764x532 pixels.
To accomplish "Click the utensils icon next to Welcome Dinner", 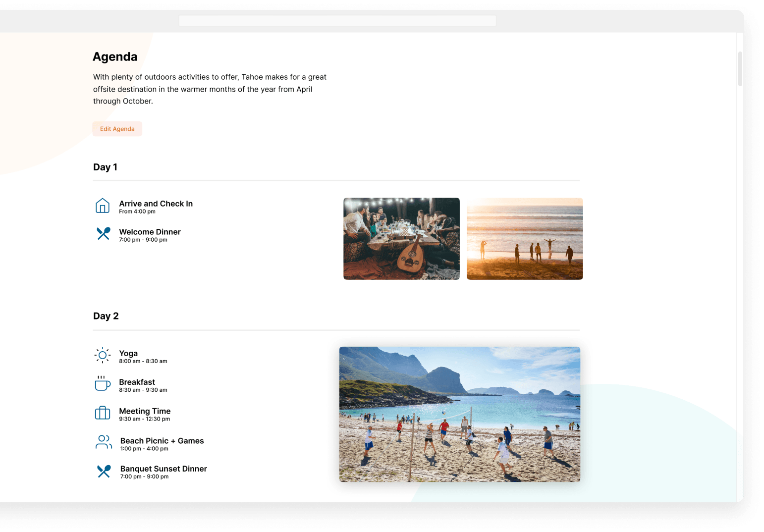I will point(103,233).
